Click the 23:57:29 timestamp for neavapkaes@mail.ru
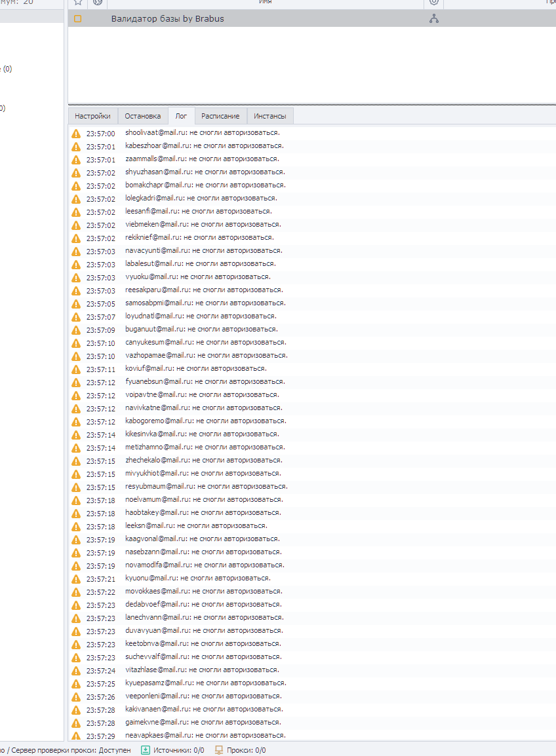The image size is (556, 756). point(101,737)
